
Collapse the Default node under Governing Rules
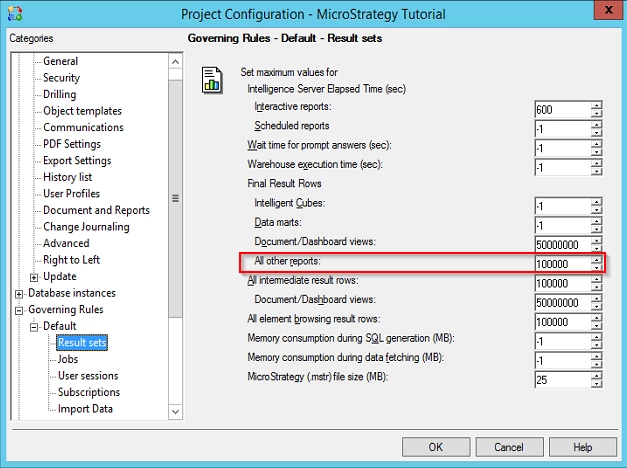tap(34, 327)
